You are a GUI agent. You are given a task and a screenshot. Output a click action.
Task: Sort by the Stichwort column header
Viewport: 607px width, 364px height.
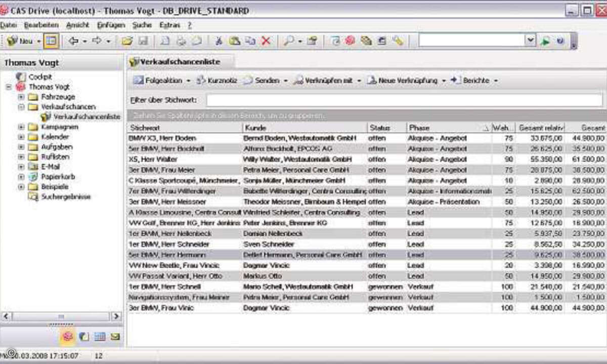185,128
